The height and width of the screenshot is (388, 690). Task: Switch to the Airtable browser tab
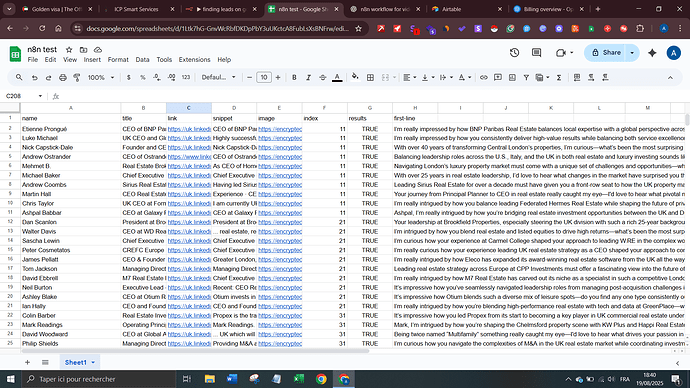tap(466, 9)
